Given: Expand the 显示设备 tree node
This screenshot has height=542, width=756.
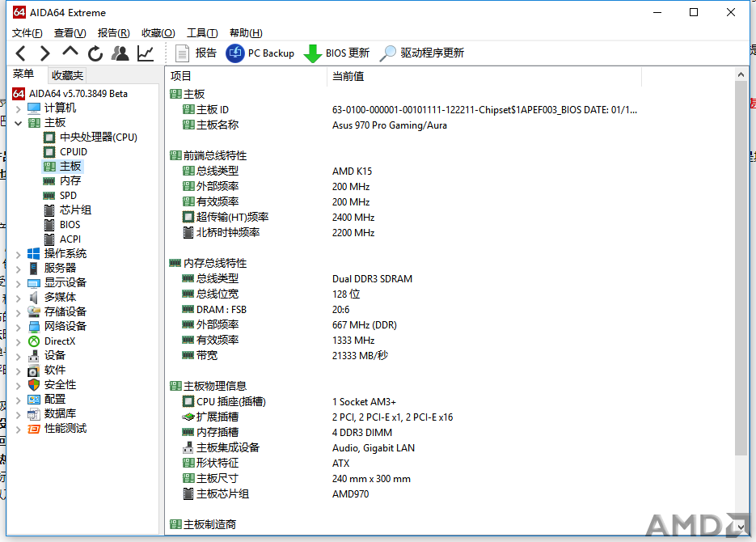Looking at the screenshot, I should 19,283.
